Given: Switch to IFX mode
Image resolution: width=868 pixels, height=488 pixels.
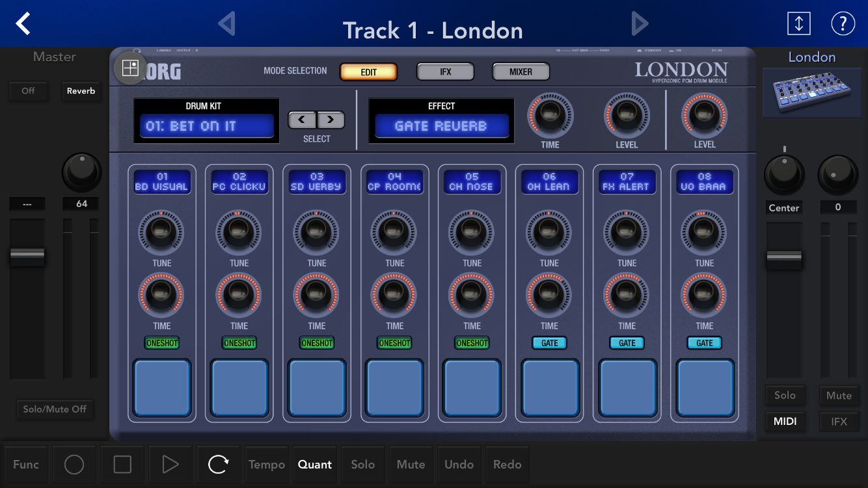Looking at the screenshot, I should (445, 72).
